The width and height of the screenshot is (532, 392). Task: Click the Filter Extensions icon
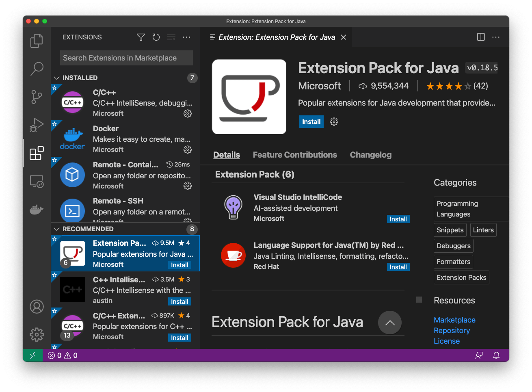coord(141,37)
